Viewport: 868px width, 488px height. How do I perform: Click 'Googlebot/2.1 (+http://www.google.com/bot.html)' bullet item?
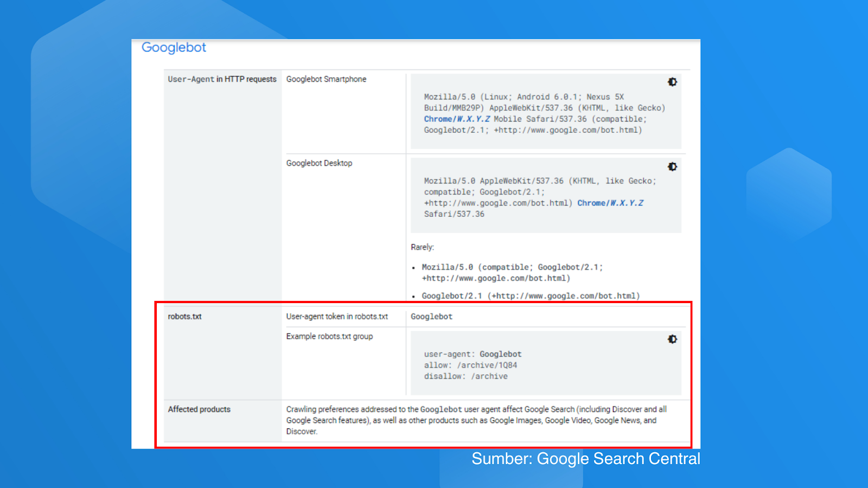tap(531, 296)
